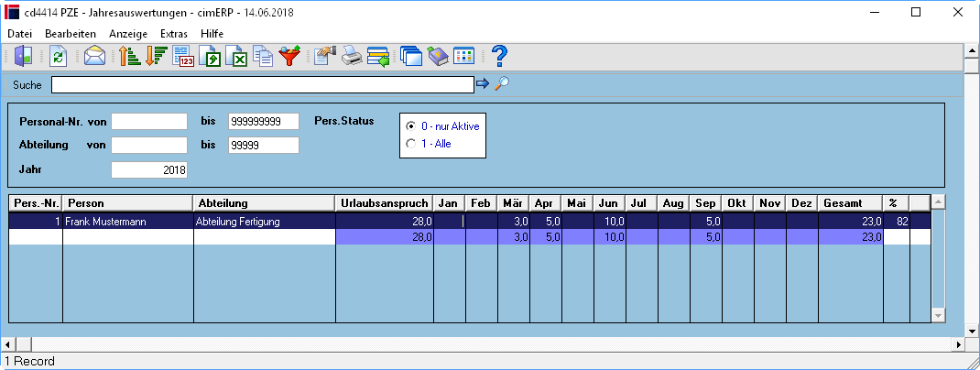Click the 'Abteilung Fertigung' cell
This screenshot has height=370, width=980.
265,221
